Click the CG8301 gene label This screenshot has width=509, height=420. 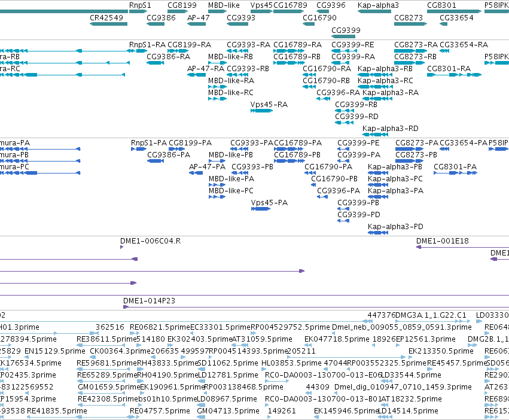[441, 5]
